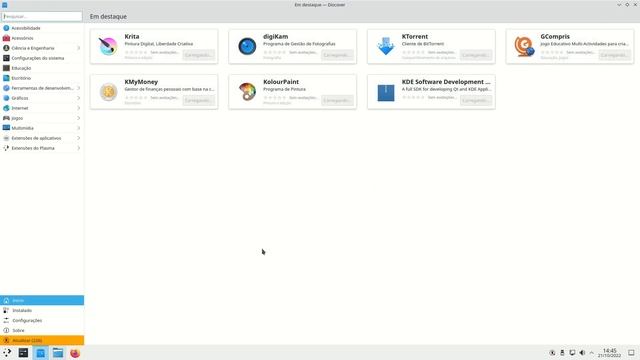Open the KTorrent download icon
This screenshot has width=640, height=360.
coord(386,46)
